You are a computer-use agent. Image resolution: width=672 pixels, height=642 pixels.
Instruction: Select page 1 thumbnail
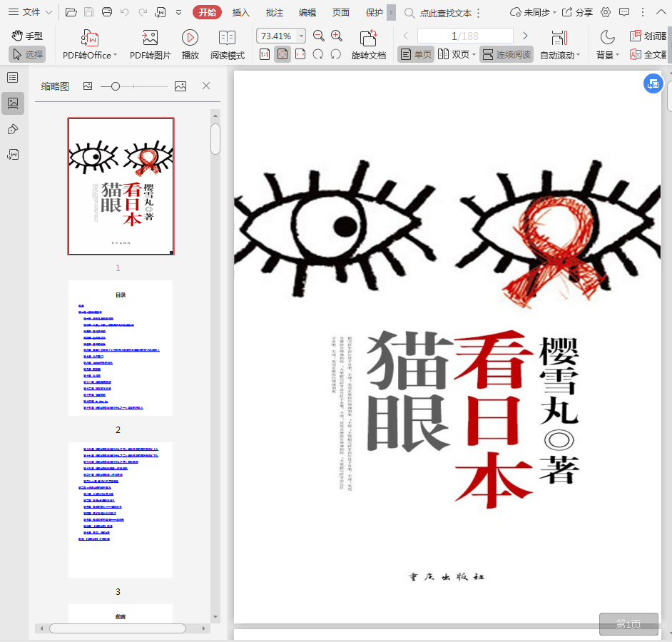click(x=121, y=186)
